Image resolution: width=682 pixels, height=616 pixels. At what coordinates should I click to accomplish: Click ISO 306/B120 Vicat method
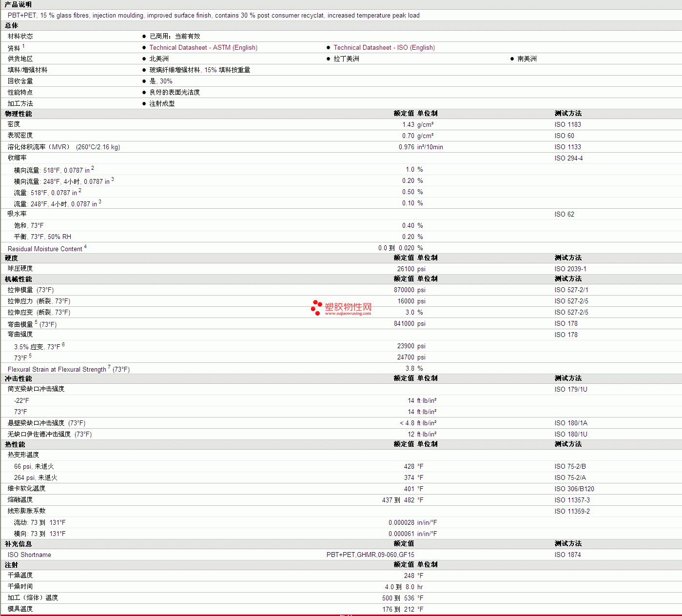pos(574,489)
